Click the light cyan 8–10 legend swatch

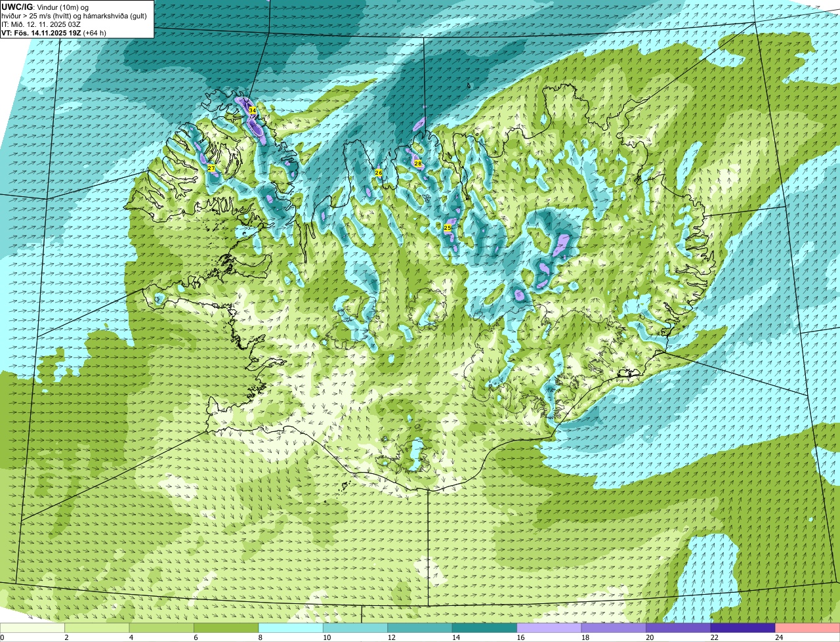click(291, 628)
